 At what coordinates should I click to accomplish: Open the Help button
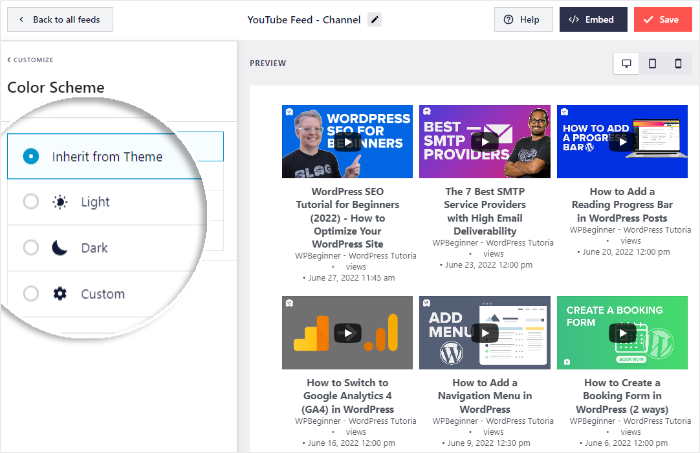pos(523,20)
